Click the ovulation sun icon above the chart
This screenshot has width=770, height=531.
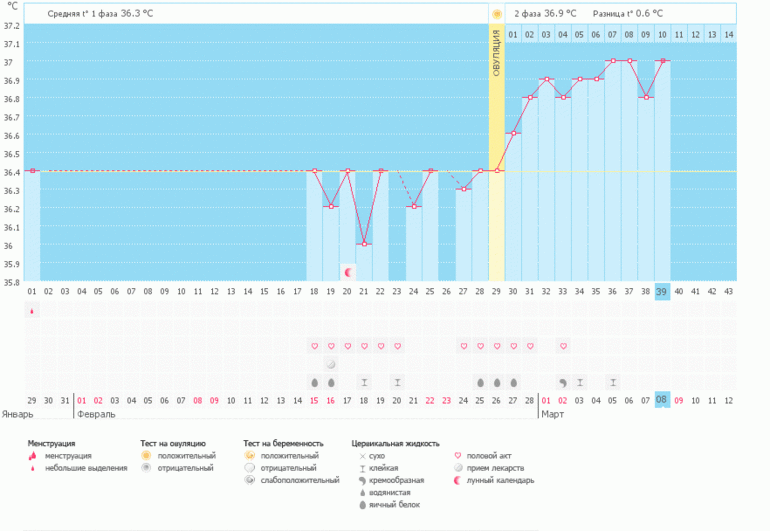coord(497,14)
